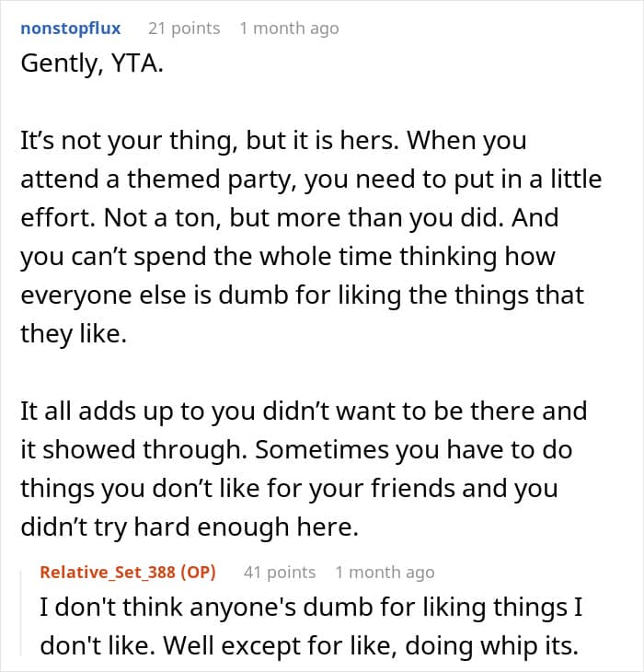
Task: Click the (OP) tag beside Relative_Set_388
Action: point(198,573)
